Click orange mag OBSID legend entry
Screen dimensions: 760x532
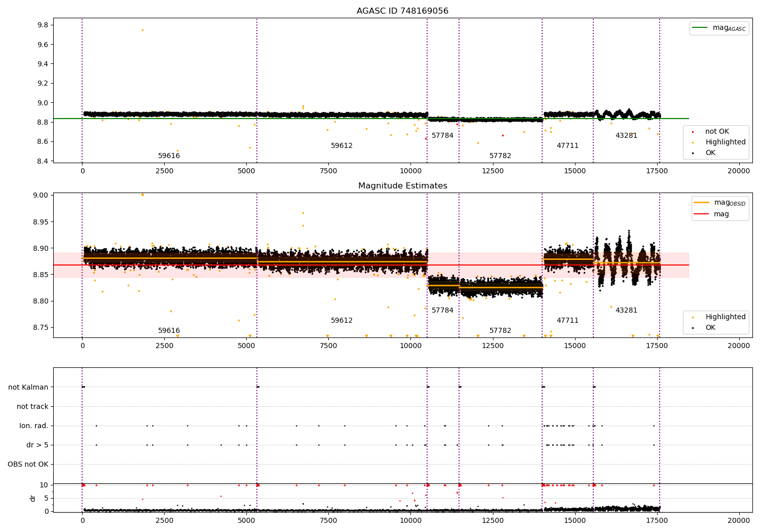(719, 203)
